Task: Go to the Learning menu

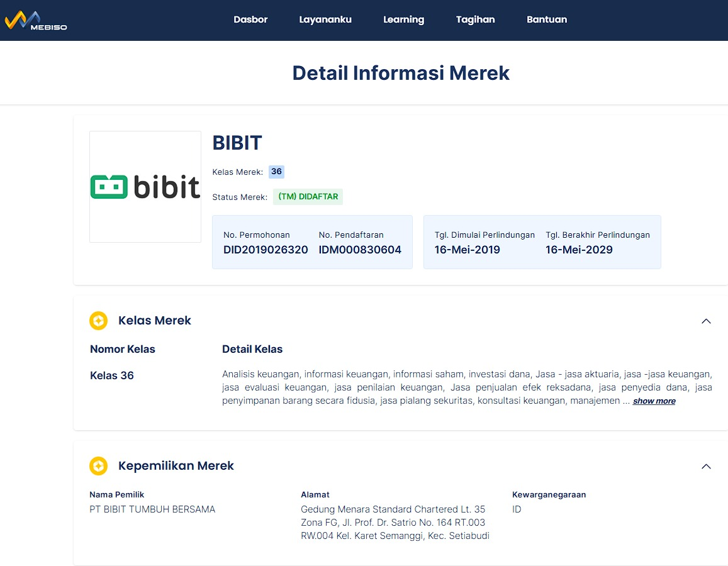Action: tap(403, 19)
